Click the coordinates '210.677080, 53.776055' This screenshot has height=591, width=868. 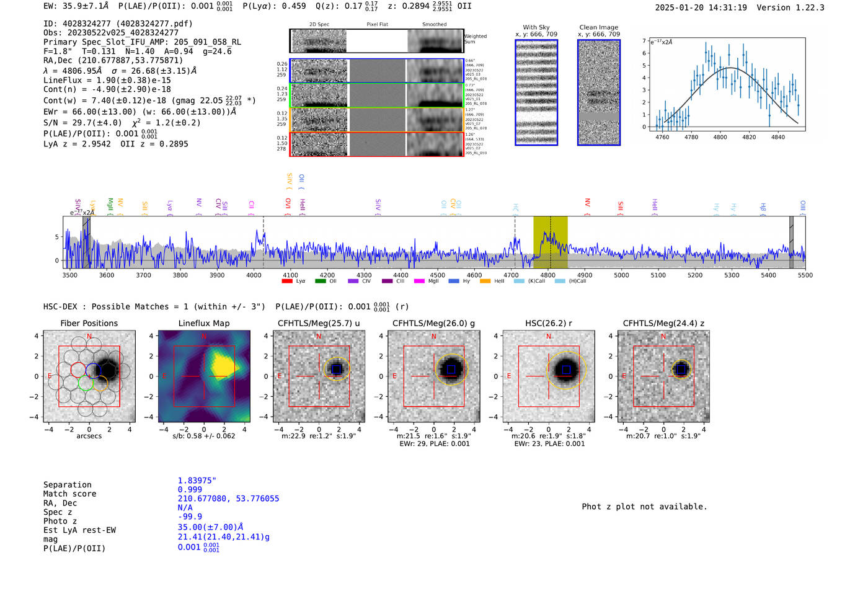pos(228,499)
